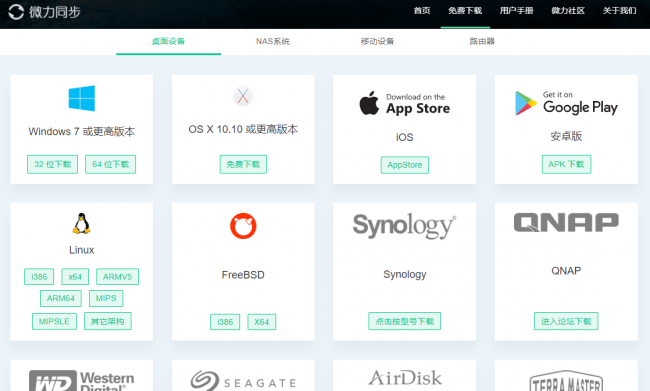This screenshot has height=391, width=650.
Task: Select the 桌面设备 tab
Action: pyautogui.click(x=168, y=41)
